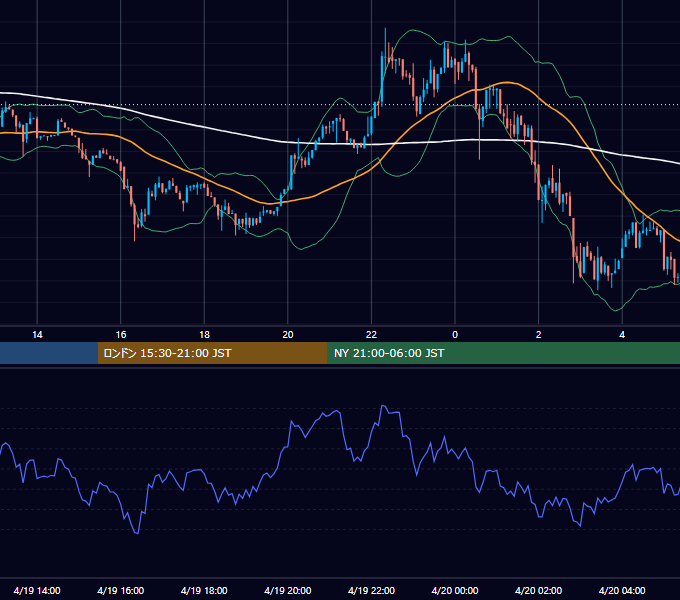Click the 4/19 22:00 date label
Screen dimensions: 680x600
371,590
